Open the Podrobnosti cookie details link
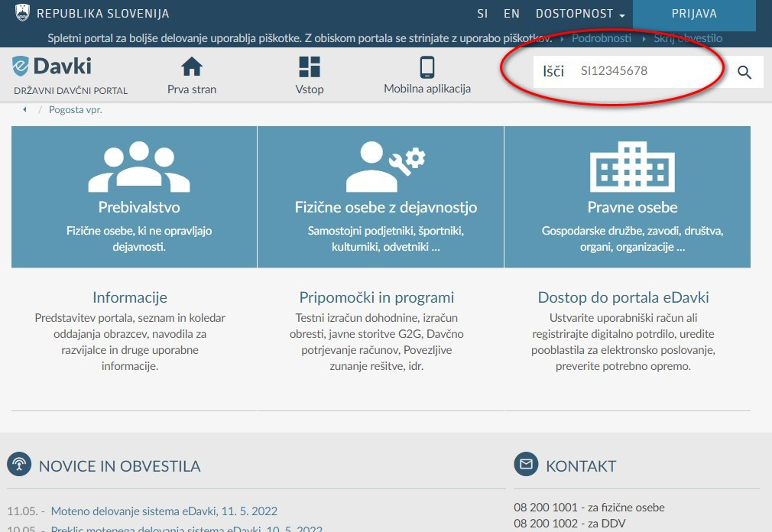772x532 pixels. tap(601, 38)
